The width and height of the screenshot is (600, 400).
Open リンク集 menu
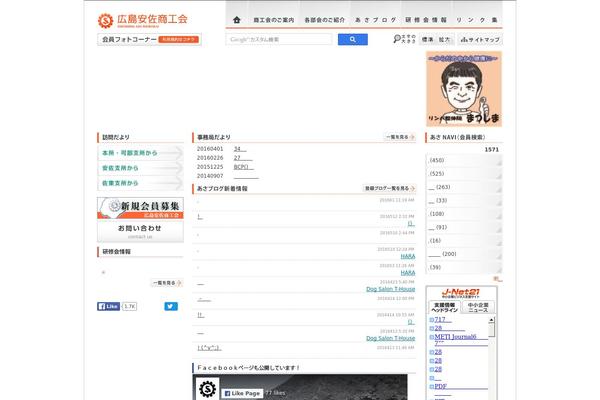pos(477,20)
